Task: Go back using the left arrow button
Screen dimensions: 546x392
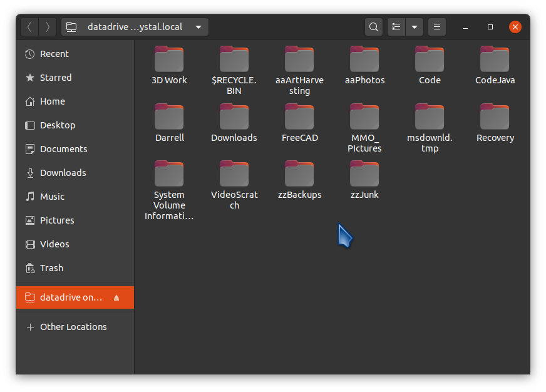Action: 29,27
